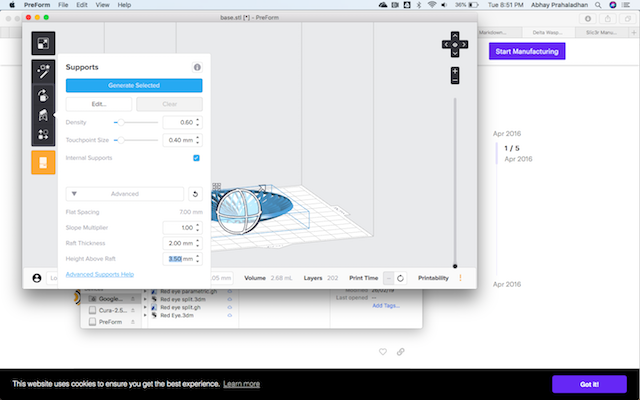Select the Supports tool icon
Viewport: 640px width, 400px height.
coord(43,116)
